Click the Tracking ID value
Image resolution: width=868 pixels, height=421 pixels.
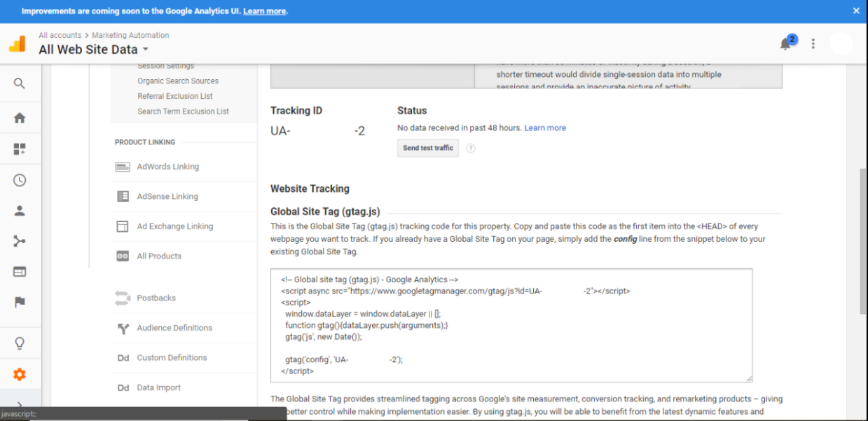[318, 131]
